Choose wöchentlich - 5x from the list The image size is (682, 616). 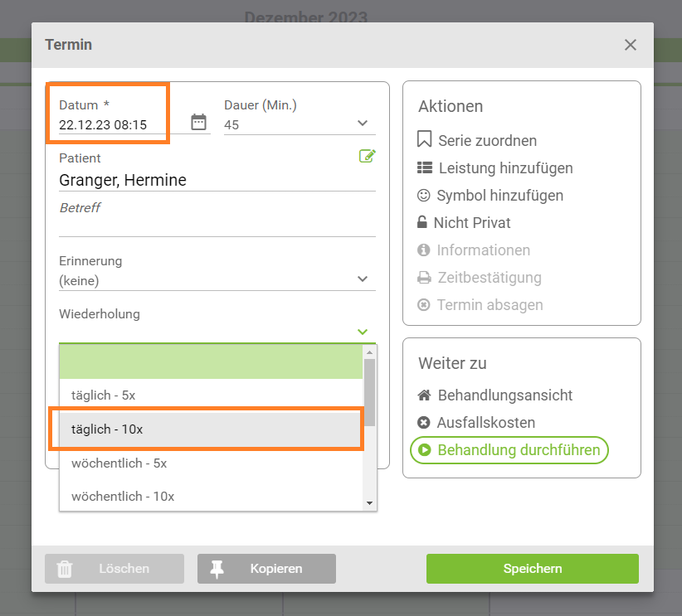pos(211,463)
